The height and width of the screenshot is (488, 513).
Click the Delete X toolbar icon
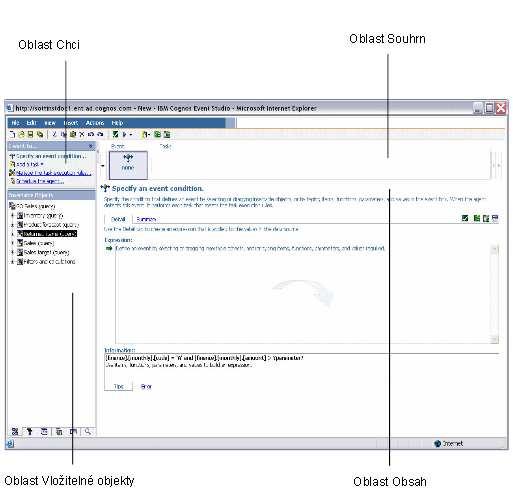[82, 134]
